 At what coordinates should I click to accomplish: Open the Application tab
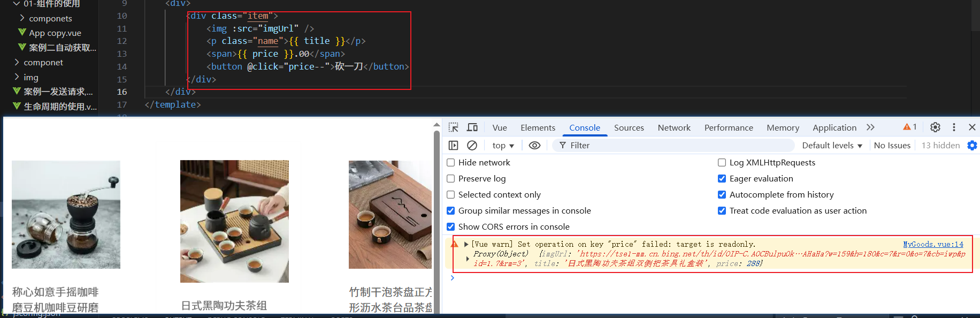click(834, 127)
